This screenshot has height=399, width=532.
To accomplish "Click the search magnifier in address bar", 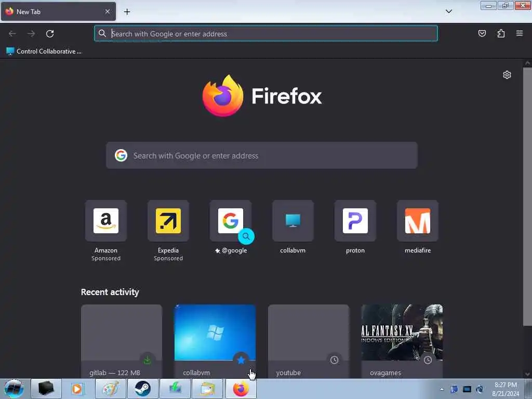I will pyautogui.click(x=102, y=33).
